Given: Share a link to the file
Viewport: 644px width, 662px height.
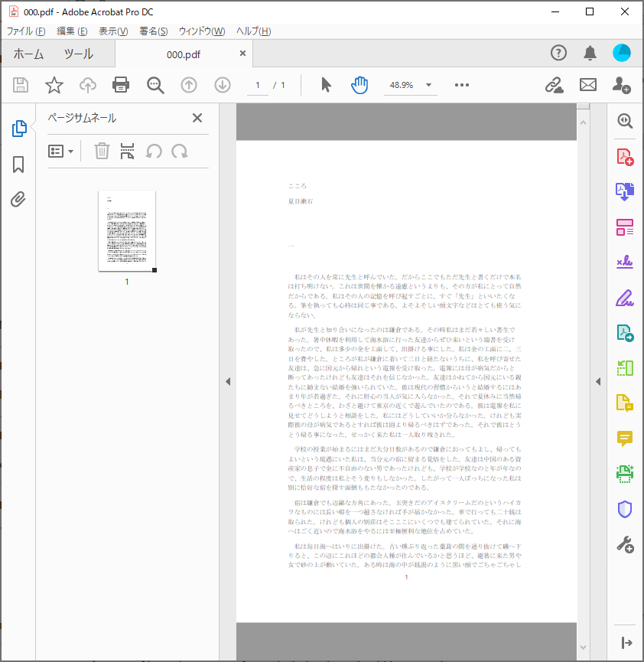Looking at the screenshot, I should 554,85.
